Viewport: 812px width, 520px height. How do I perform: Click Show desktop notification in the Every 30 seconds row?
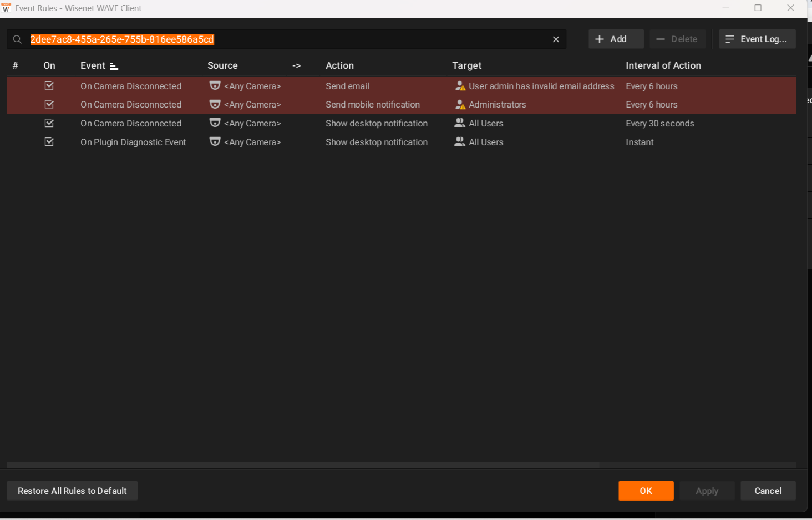(377, 123)
